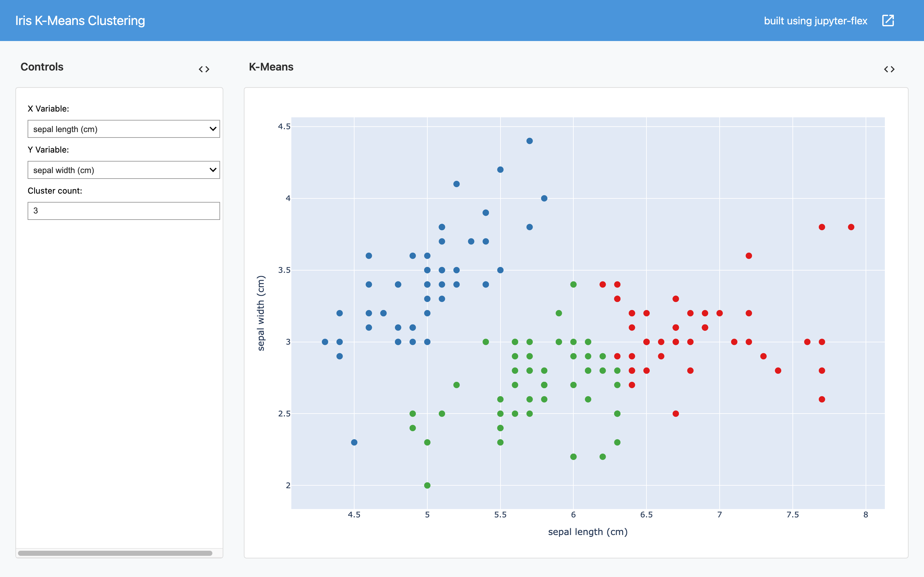Open the external link icon in header
This screenshot has width=924, height=577.
[x=888, y=20]
